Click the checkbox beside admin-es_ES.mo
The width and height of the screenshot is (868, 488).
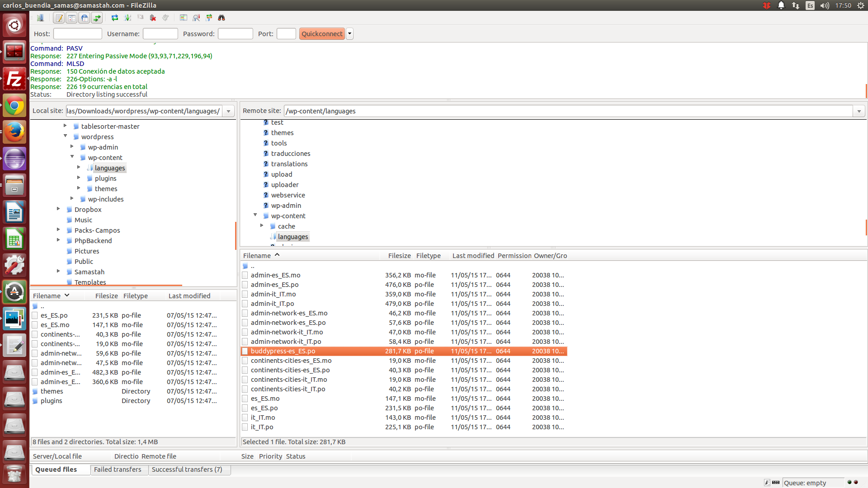click(x=245, y=275)
